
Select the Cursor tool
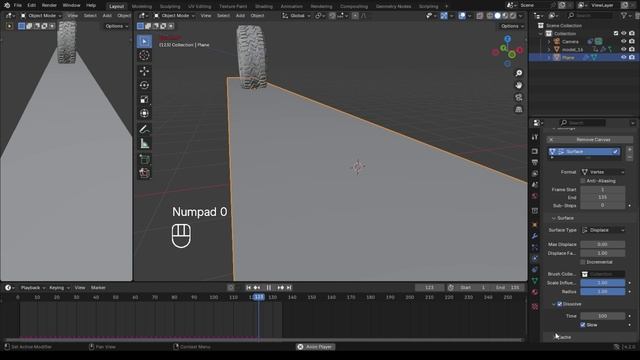pyautogui.click(x=144, y=56)
